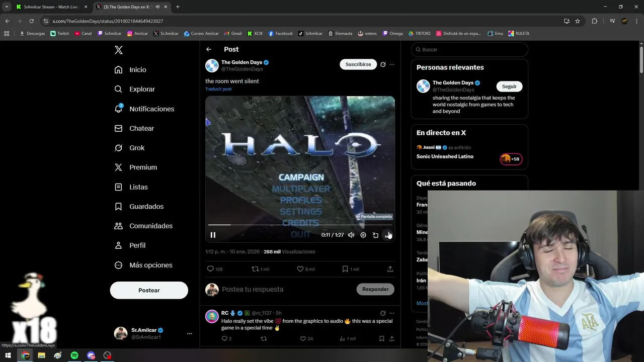Open Sr.Amilcar account menu dots

[x=190, y=333]
